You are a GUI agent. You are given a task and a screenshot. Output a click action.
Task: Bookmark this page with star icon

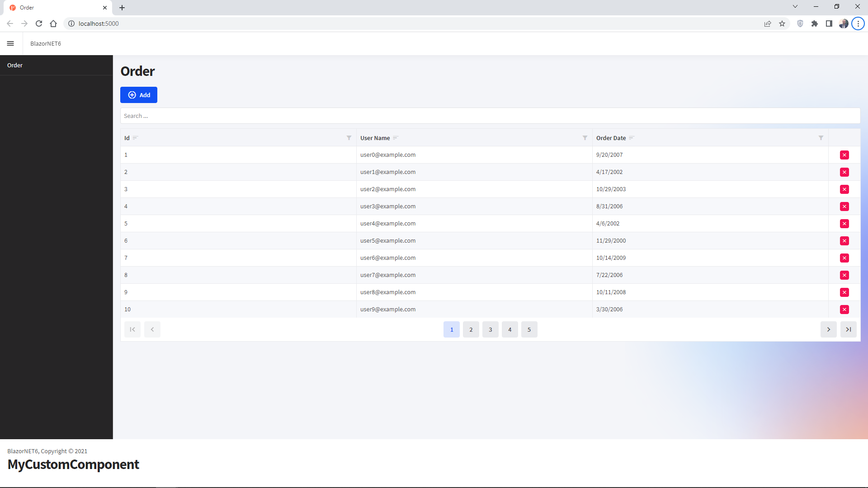pyautogui.click(x=782, y=23)
